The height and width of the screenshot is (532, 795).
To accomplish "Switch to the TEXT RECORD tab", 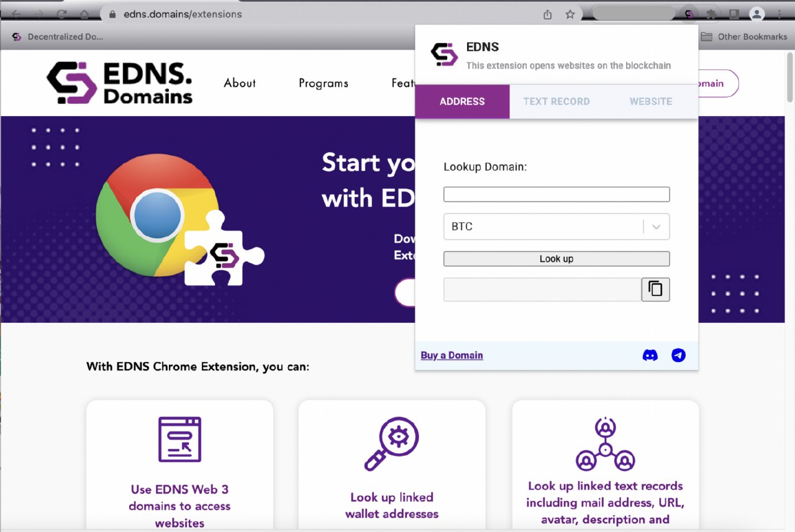I will tap(556, 102).
